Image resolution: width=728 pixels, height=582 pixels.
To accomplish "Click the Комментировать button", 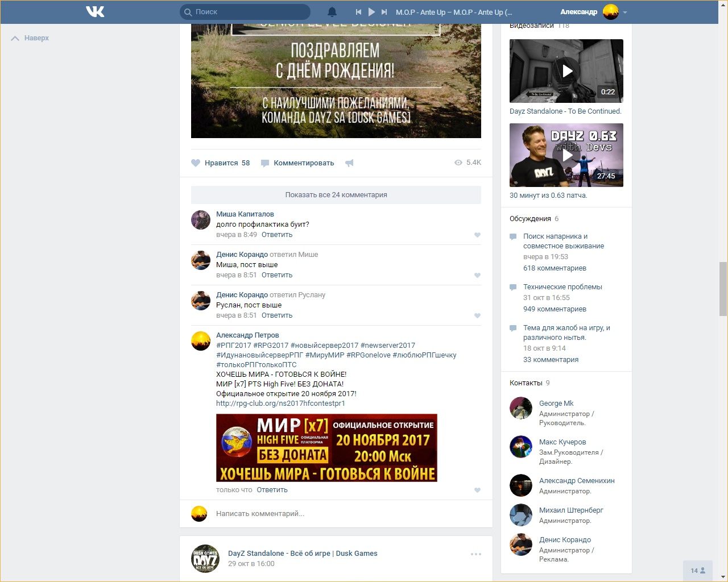I will click(303, 163).
